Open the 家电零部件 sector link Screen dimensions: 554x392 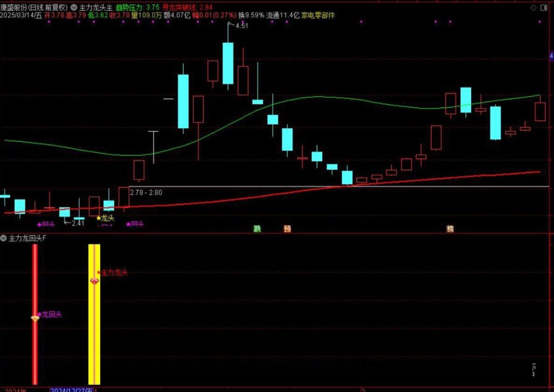[318, 16]
